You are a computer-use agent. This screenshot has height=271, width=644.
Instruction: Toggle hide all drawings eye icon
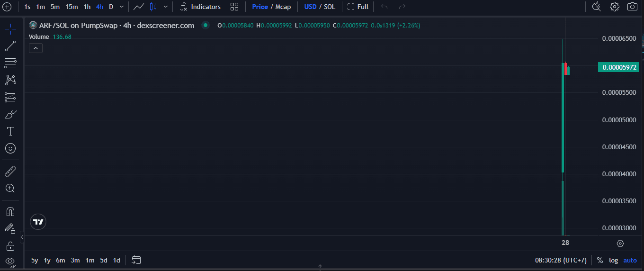[x=10, y=261]
